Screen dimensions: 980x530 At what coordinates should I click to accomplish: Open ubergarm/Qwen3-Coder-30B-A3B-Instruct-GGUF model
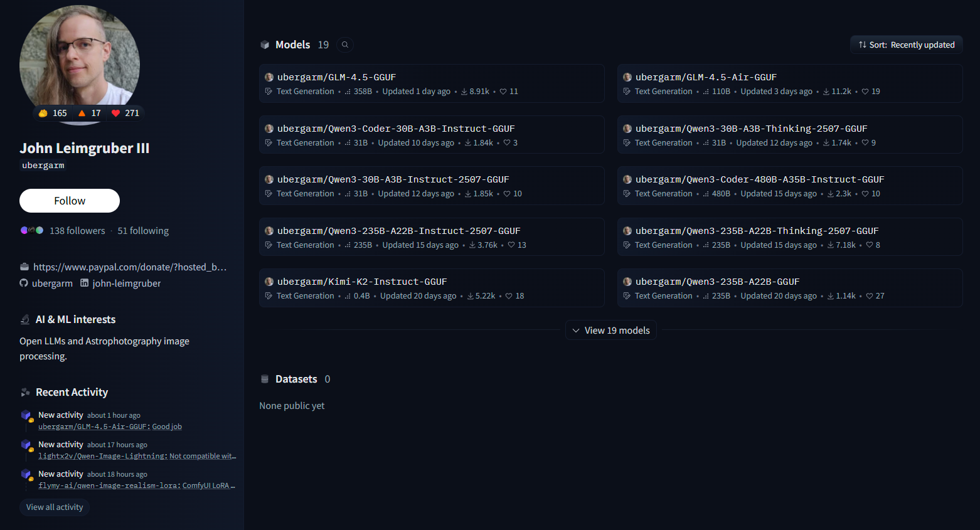[x=432, y=135]
